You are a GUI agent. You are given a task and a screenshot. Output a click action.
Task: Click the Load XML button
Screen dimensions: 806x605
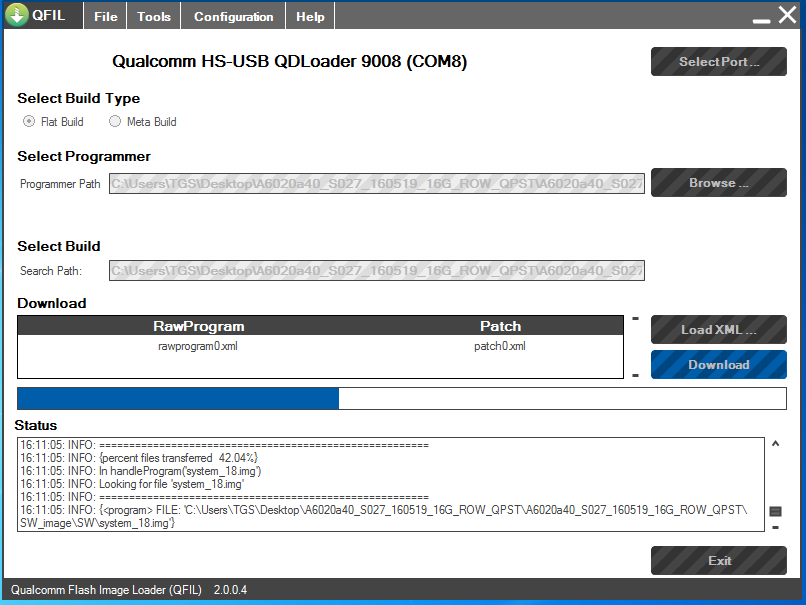[x=719, y=329]
